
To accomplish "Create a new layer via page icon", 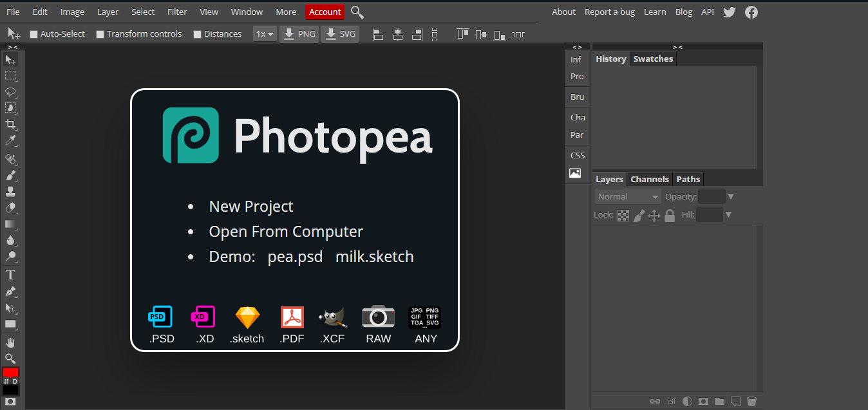I will [x=735, y=402].
